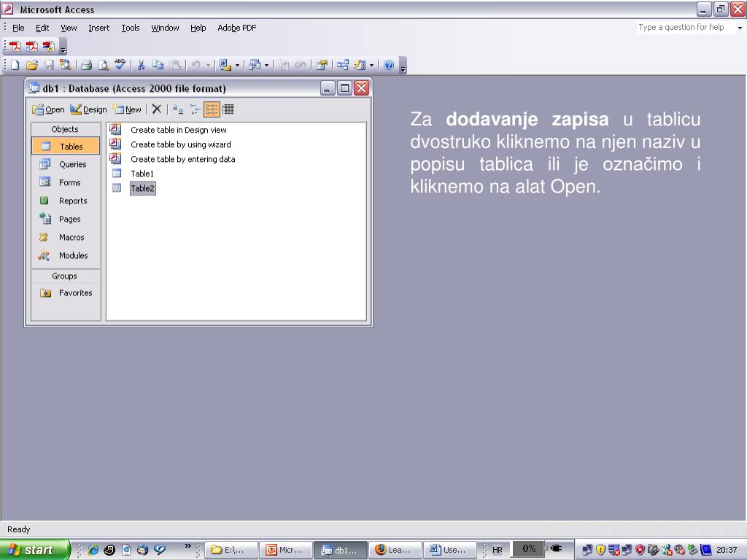Open the Help menu

coord(198,28)
